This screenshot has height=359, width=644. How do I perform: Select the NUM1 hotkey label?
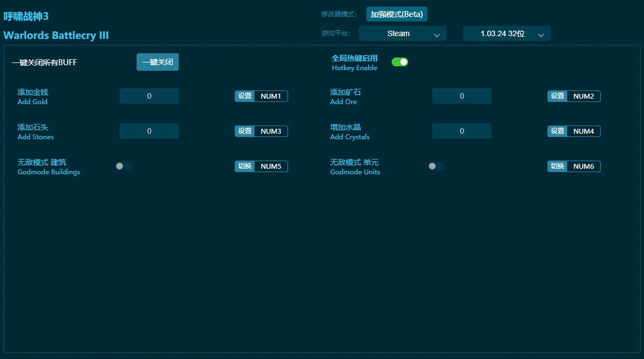tap(270, 96)
